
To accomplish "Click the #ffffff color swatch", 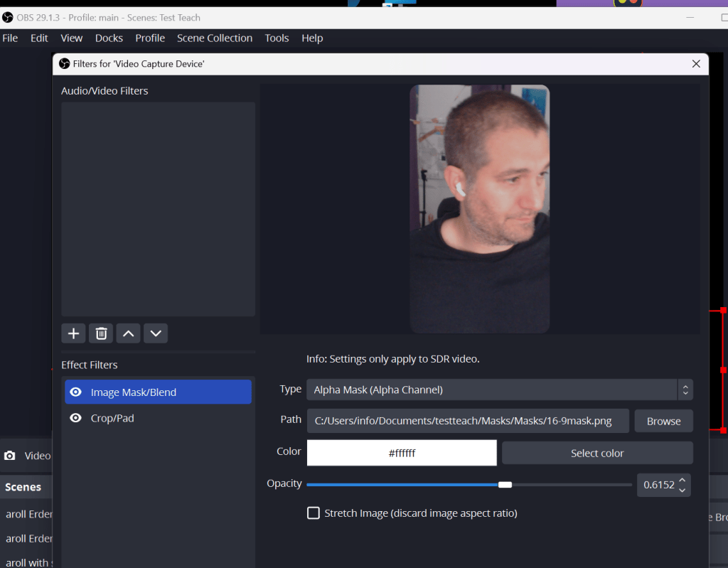I will tap(402, 453).
